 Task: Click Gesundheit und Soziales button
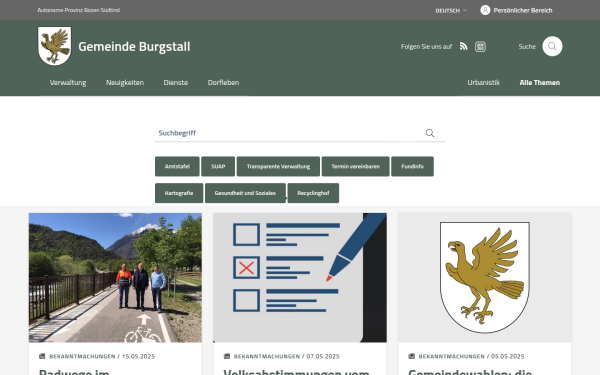(x=245, y=193)
